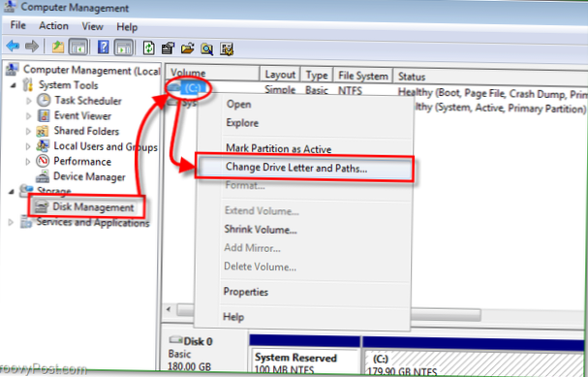Viewport: 588px width, 377px height.
Task: Choose Properties from the context menu
Action: tap(246, 292)
